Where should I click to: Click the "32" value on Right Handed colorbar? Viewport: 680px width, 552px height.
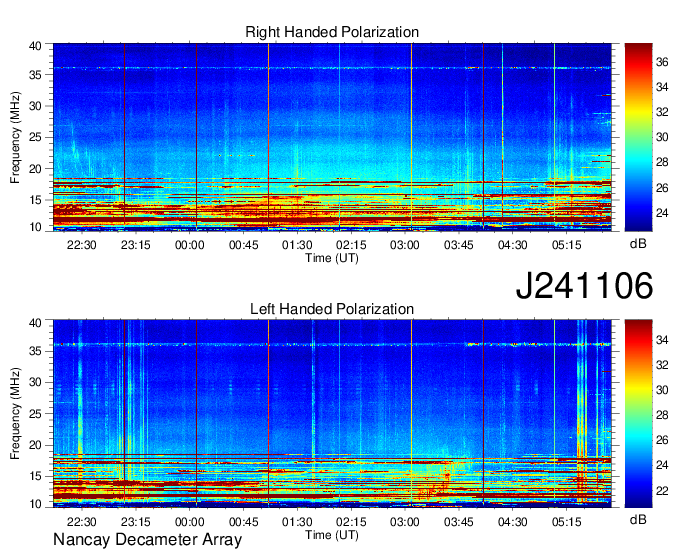(662, 112)
